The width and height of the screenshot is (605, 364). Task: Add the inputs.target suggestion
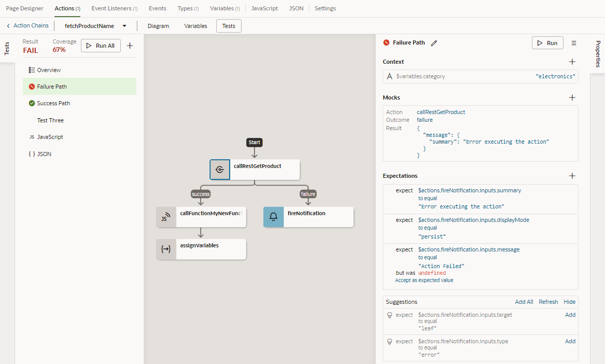point(570,315)
